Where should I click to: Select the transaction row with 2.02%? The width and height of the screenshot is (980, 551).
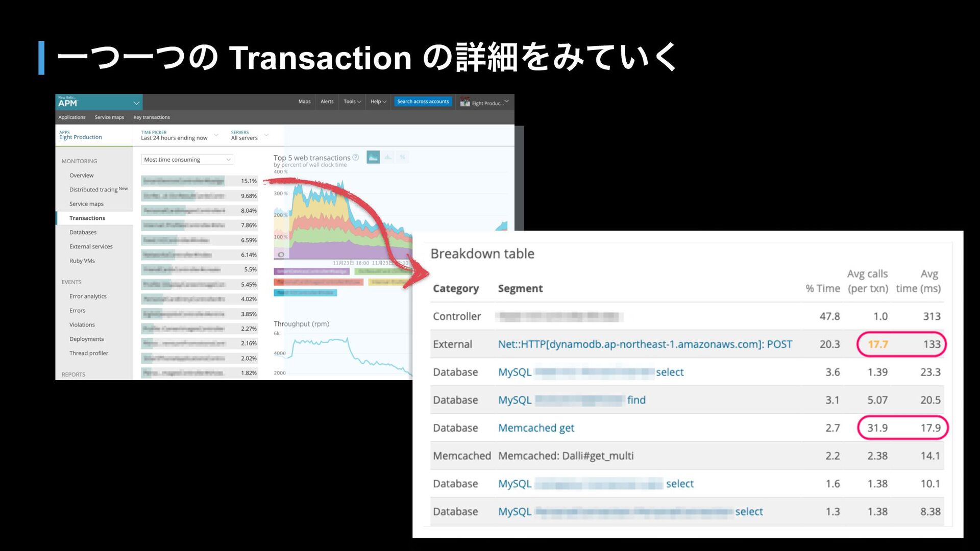coord(200,359)
